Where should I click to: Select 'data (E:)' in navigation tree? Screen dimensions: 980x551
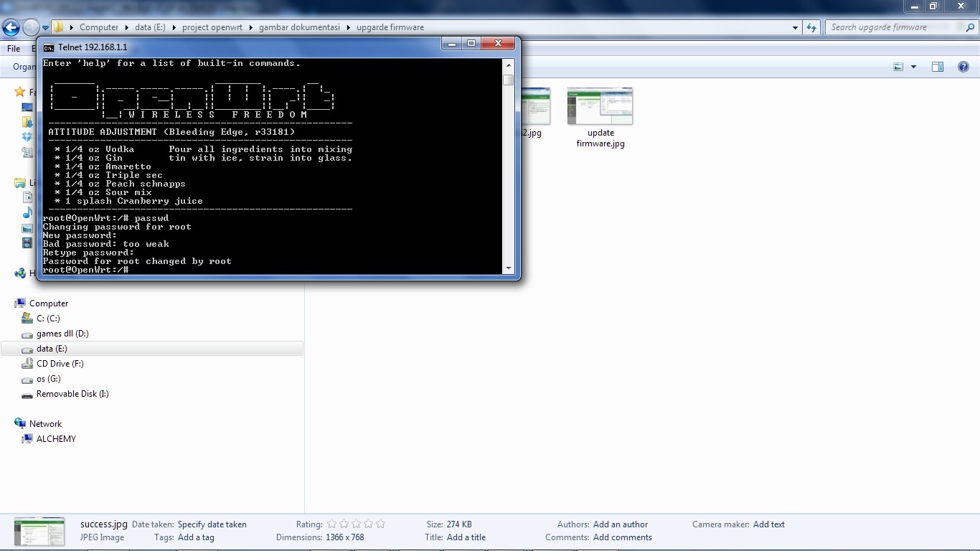52,349
